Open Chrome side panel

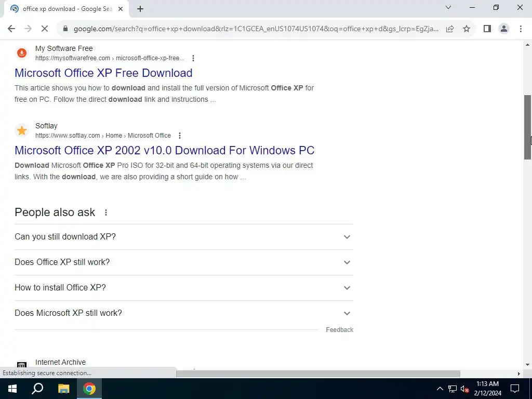click(487, 29)
